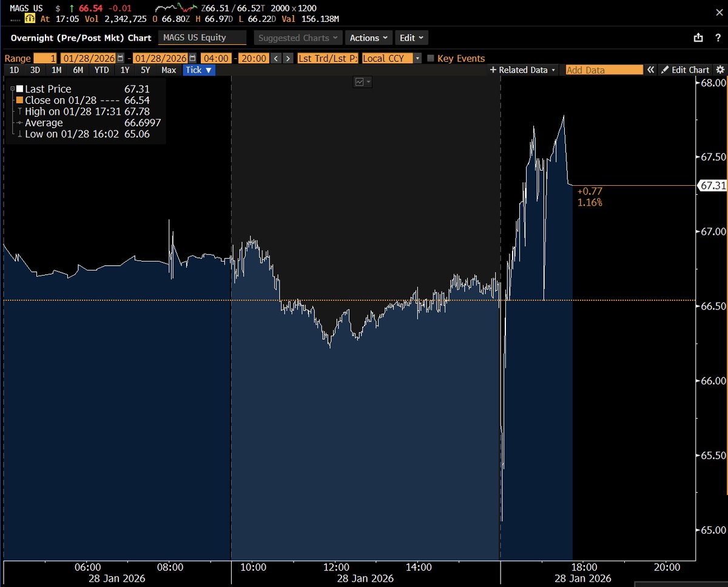Select the 1M range tab
The image size is (728, 587).
[56, 70]
